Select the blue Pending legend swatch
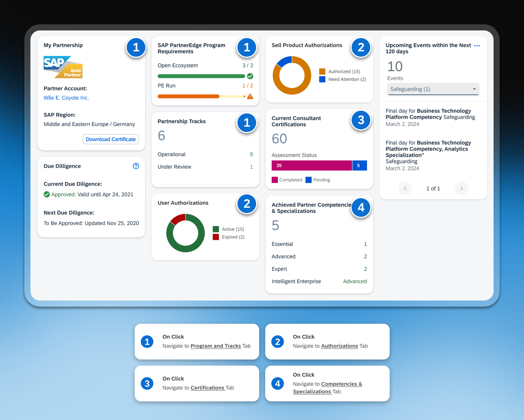 (309, 180)
